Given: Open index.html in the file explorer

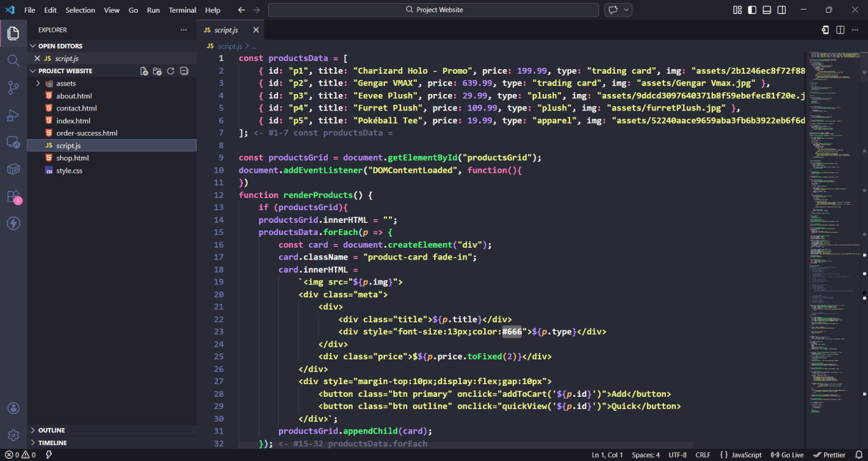Looking at the screenshot, I should tap(73, 121).
